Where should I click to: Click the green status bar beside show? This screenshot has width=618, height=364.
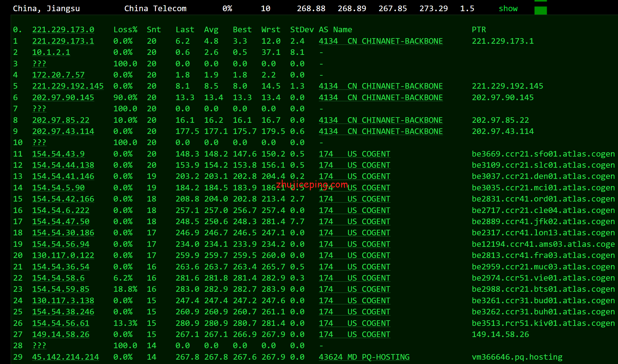[x=540, y=11]
